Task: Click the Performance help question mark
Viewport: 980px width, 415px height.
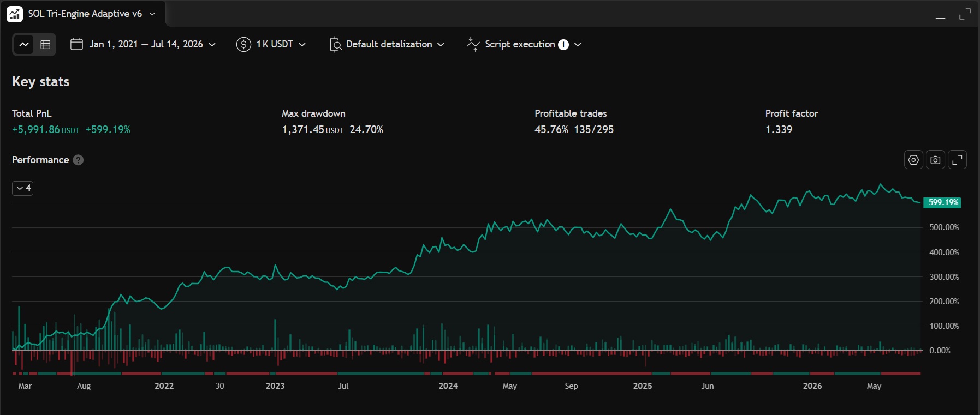Action: [78, 160]
